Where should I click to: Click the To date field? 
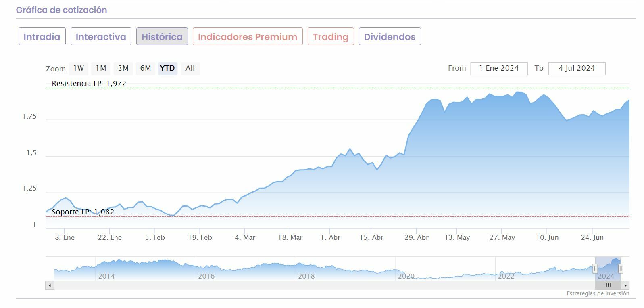[x=577, y=69]
